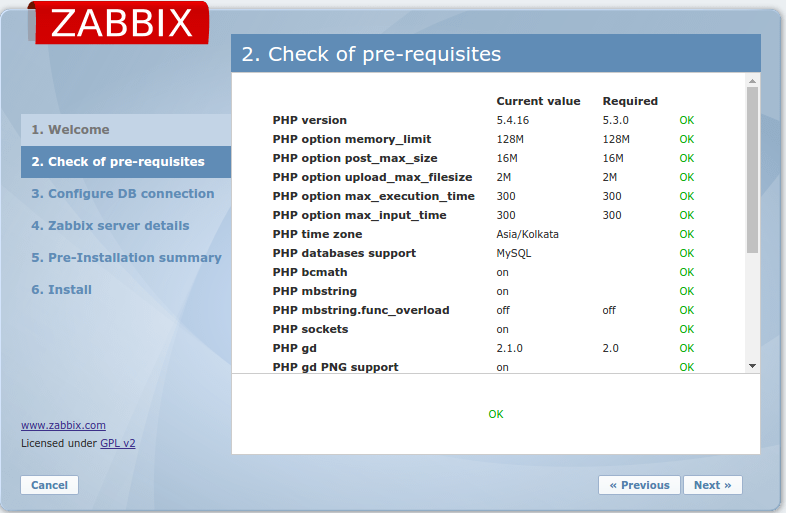Click the 'PHP time zone' label
Image resolution: width=786 pixels, height=513 pixels.
[317, 234]
